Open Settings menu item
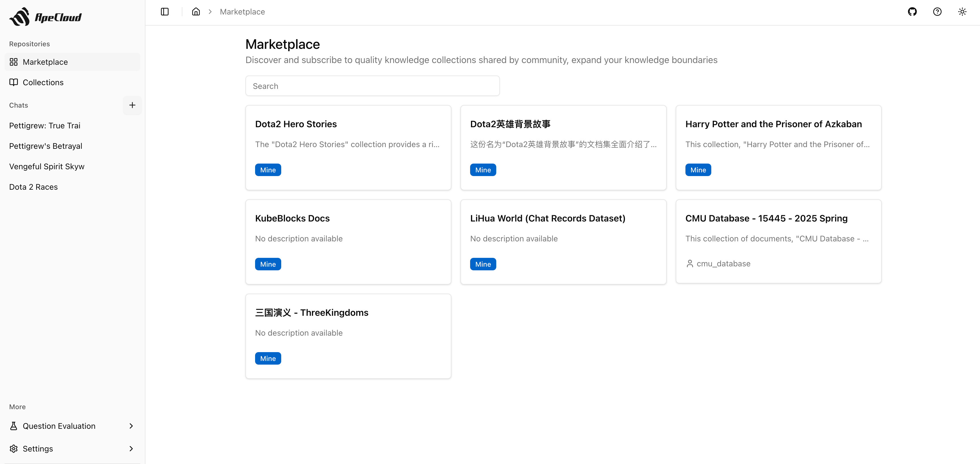The width and height of the screenshot is (980, 464). 72,449
